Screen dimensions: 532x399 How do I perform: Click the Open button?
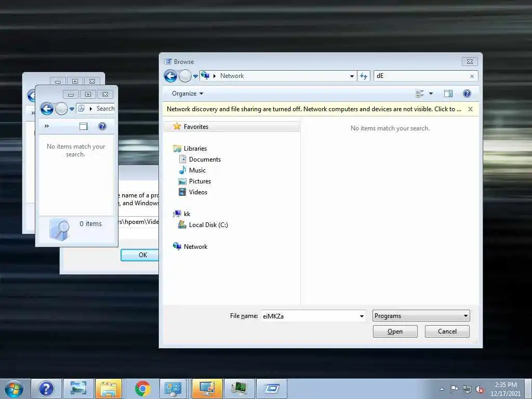tap(395, 331)
